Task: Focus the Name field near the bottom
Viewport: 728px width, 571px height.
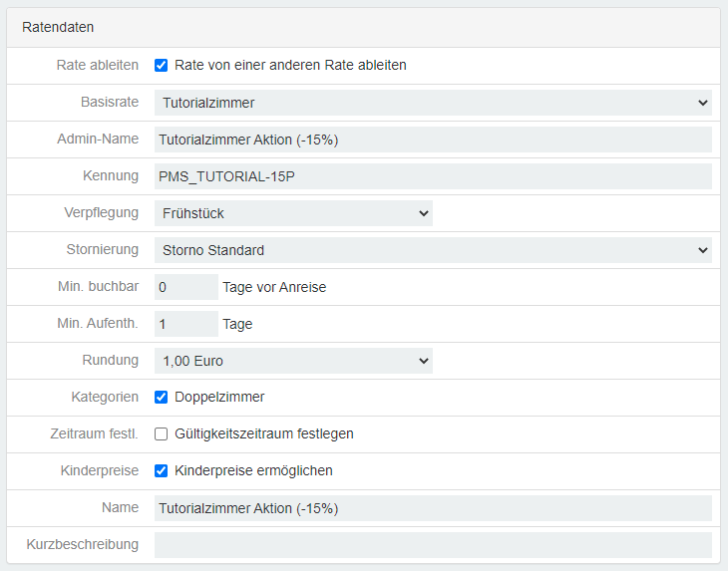Action: pyautogui.click(x=432, y=508)
